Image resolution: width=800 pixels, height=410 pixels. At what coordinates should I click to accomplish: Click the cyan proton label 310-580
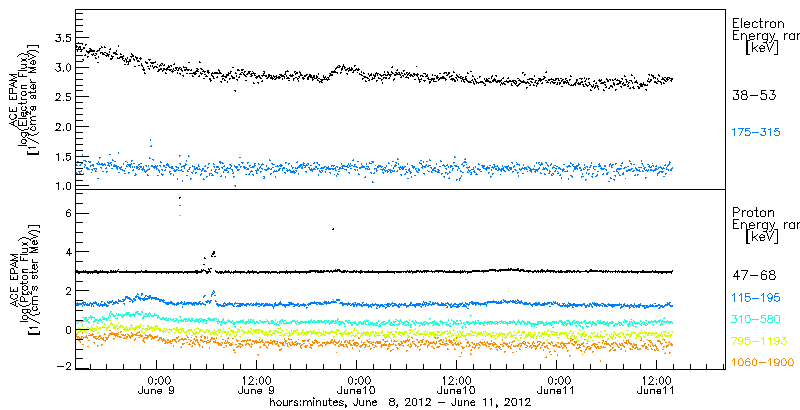click(756, 319)
